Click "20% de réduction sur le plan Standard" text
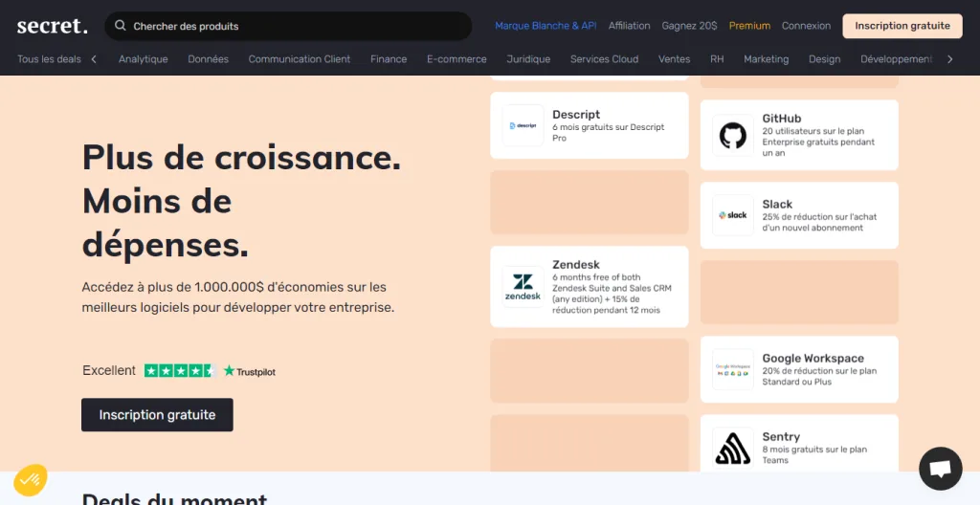Screen dimensions: 980x505 [x=819, y=376]
